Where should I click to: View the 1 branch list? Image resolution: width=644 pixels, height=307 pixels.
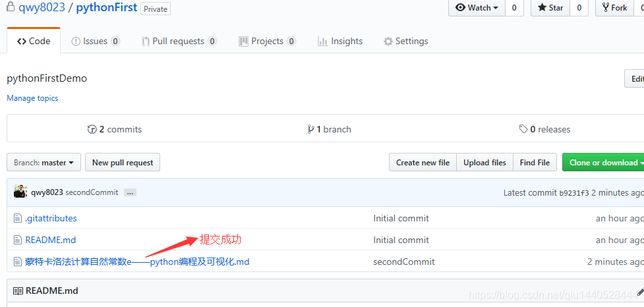pyautogui.click(x=329, y=129)
